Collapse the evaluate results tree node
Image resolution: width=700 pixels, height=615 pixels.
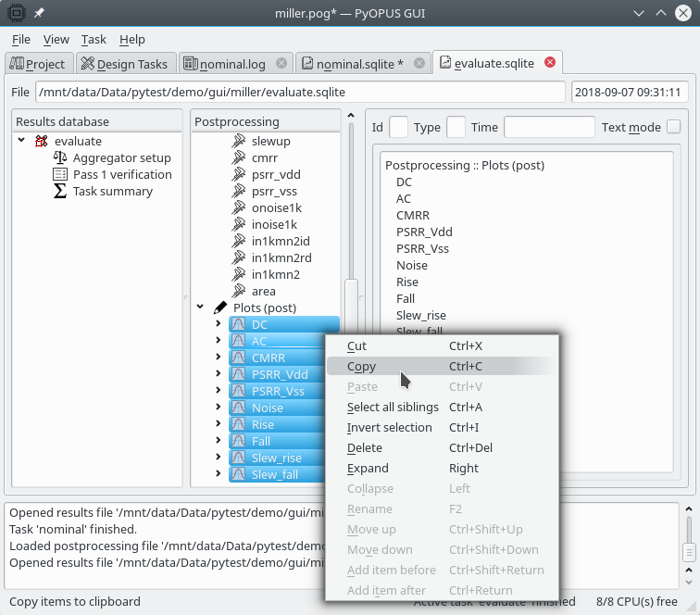[x=21, y=141]
